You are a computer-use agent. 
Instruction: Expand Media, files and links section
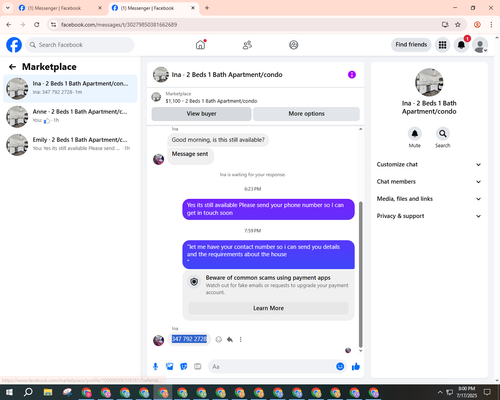[429, 199]
